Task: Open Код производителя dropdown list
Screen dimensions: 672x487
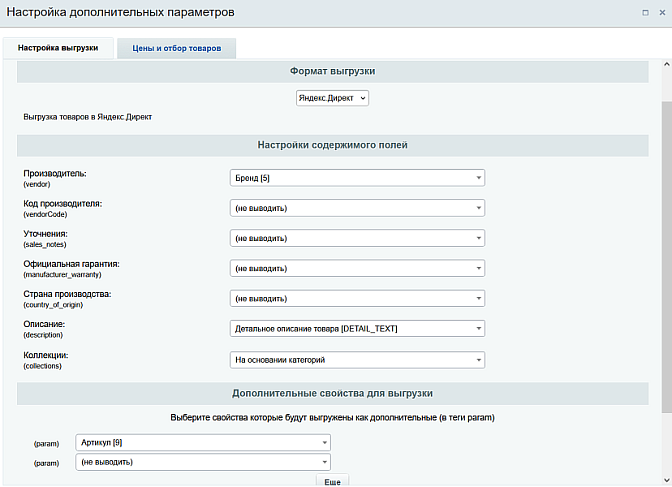Action: [x=357, y=208]
